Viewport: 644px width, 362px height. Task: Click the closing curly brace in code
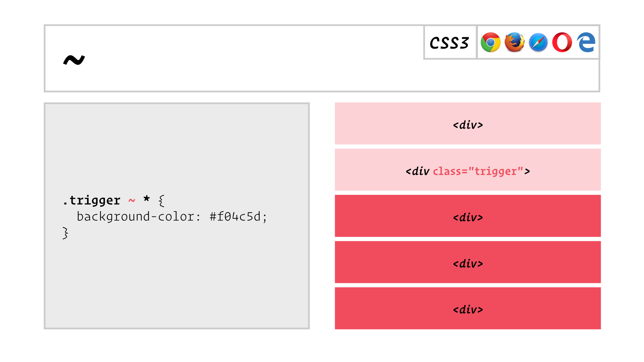(x=65, y=233)
